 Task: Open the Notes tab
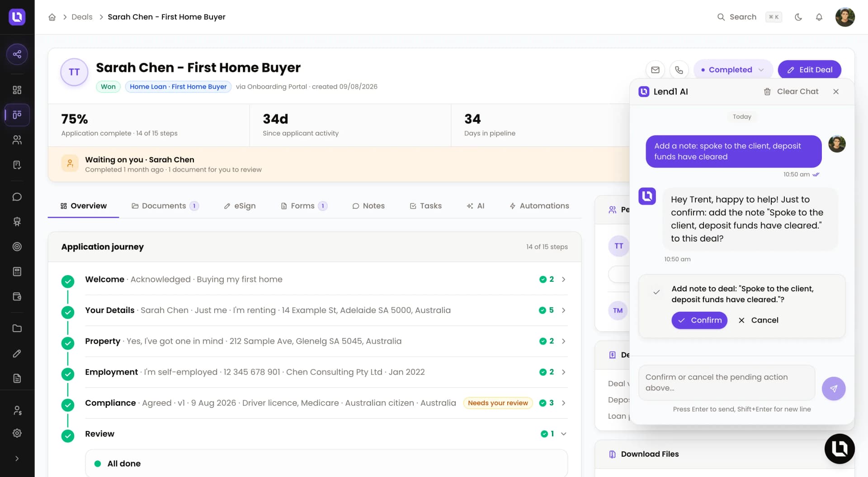(368, 206)
